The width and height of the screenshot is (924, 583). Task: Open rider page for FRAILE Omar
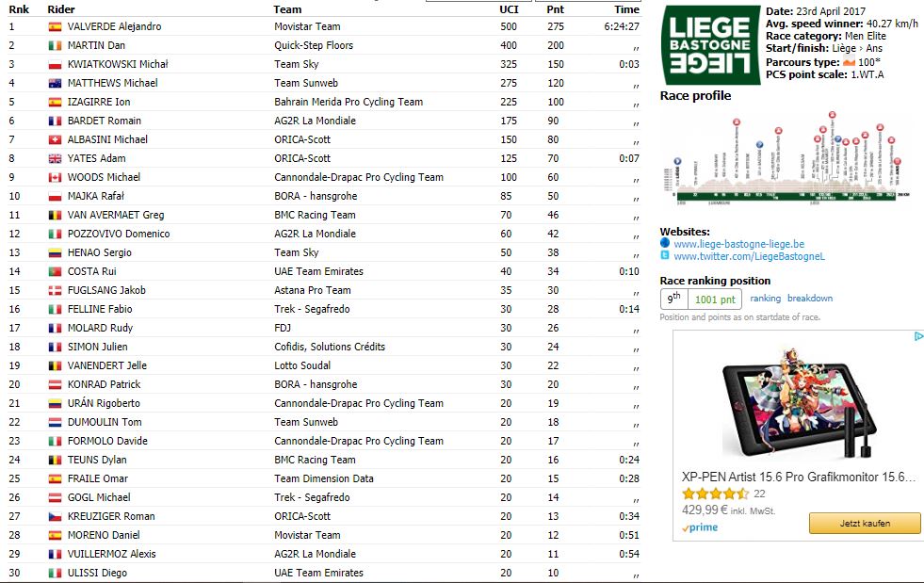pos(97,478)
